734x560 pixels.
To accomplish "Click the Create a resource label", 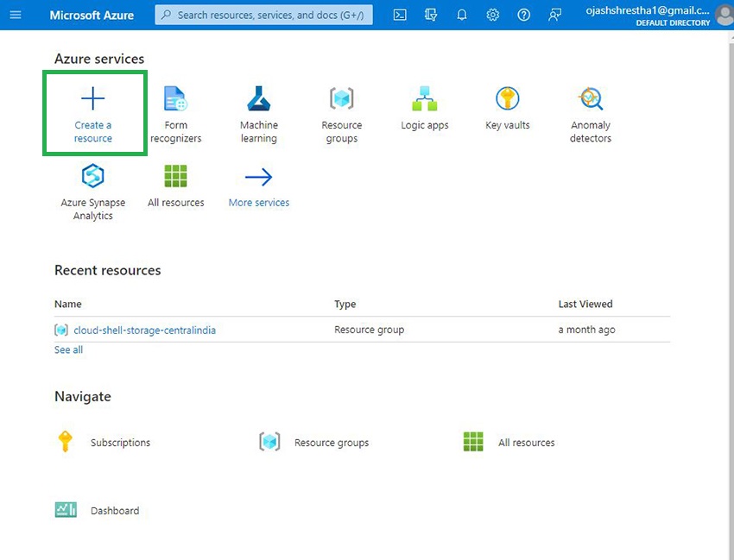I will point(92,131).
